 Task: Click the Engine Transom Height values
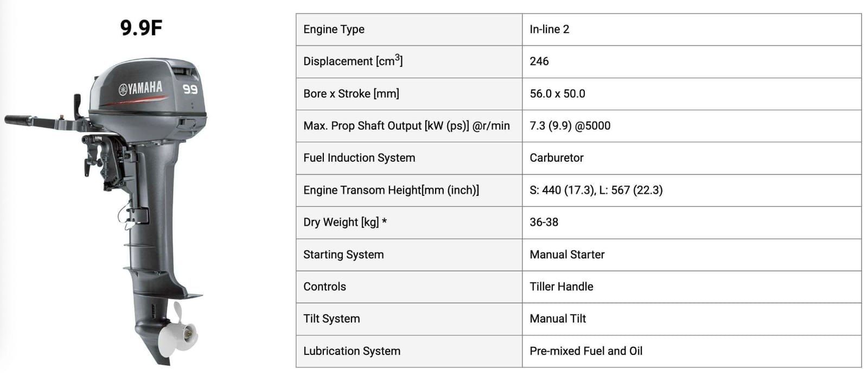pos(596,190)
